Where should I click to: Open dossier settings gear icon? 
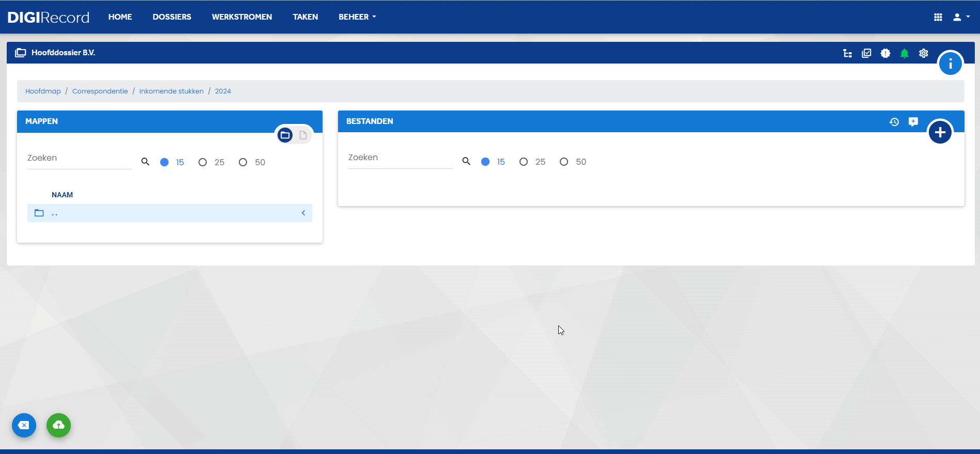point(924,53)
